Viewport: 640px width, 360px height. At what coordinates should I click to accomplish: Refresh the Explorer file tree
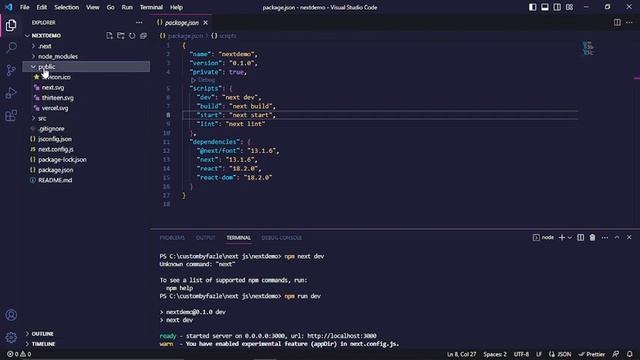132,36
